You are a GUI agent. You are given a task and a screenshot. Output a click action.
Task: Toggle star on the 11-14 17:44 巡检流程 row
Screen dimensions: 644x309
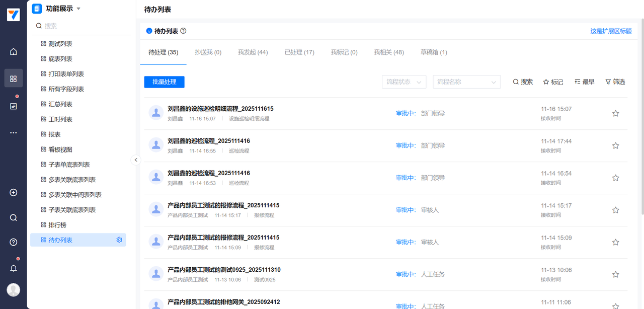[615, 146]
